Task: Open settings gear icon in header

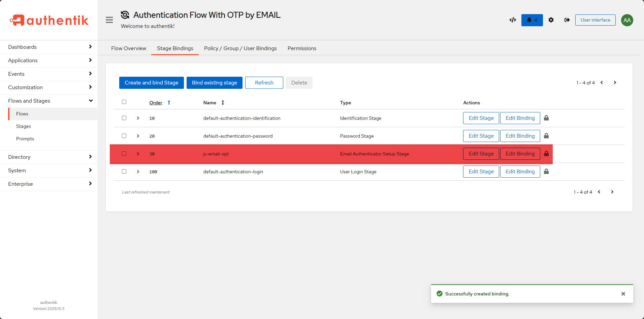Action: click(551, 20)
